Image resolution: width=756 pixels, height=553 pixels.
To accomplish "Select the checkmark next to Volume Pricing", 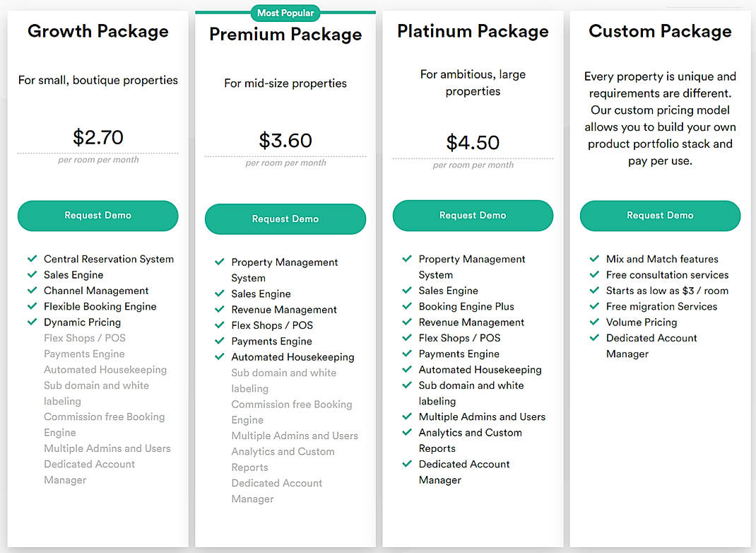I will point(595,322).
